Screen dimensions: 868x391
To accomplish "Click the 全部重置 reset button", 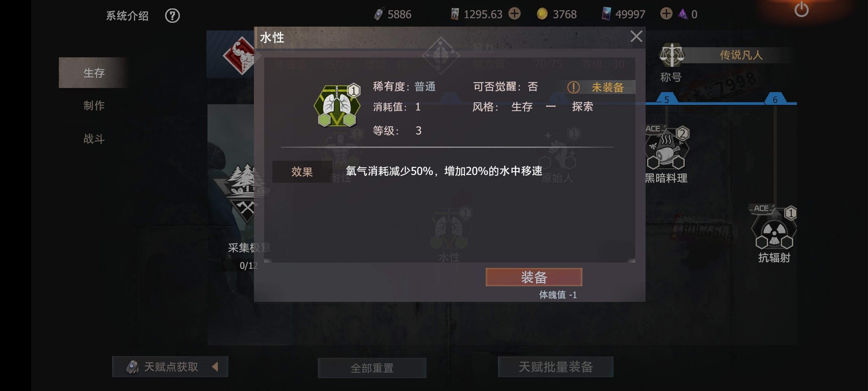I will [x=372, y=367].
